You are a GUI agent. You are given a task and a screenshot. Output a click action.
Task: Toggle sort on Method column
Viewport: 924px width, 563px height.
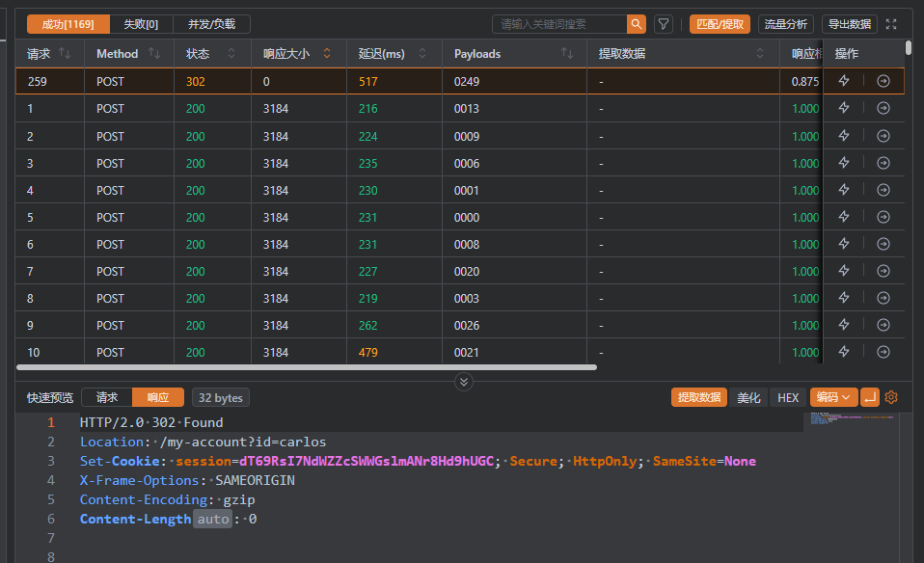[154, 54]
